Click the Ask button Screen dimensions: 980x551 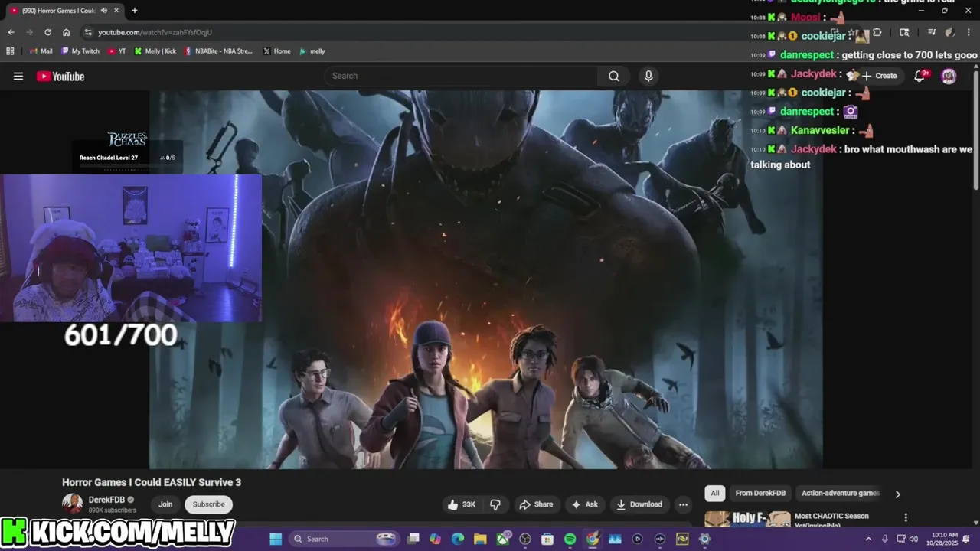pos(584,504)
